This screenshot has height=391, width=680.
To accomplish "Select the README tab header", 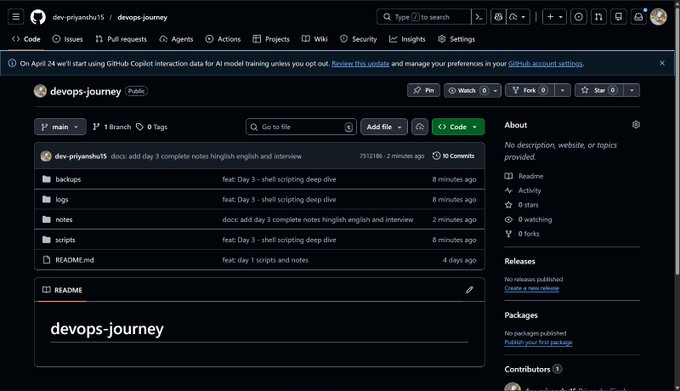I will click(62, 290).
